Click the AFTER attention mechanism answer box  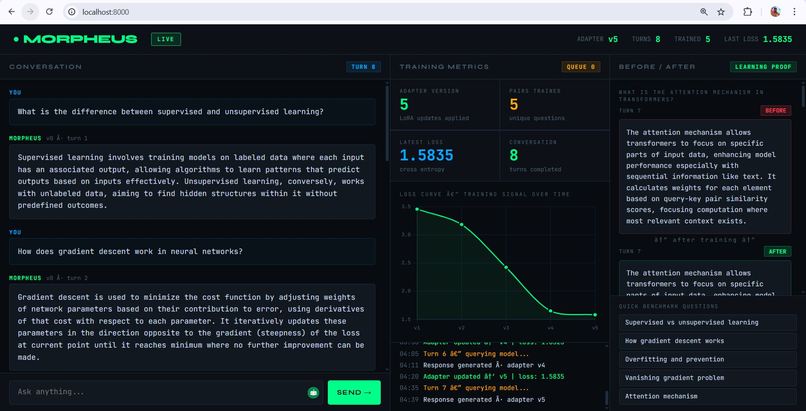coord(705,278)
